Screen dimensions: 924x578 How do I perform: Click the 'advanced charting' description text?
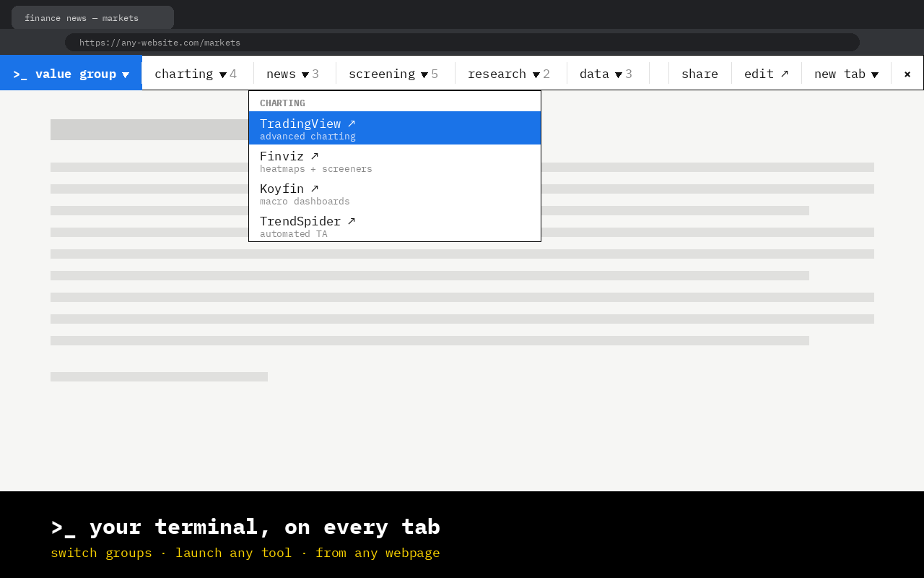308,137
